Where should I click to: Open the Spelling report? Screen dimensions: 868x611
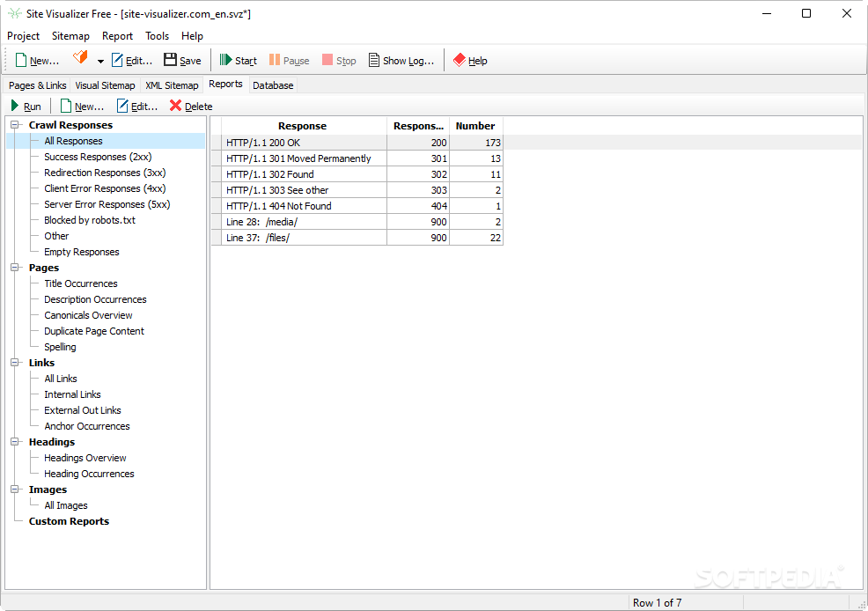[60, 347]
